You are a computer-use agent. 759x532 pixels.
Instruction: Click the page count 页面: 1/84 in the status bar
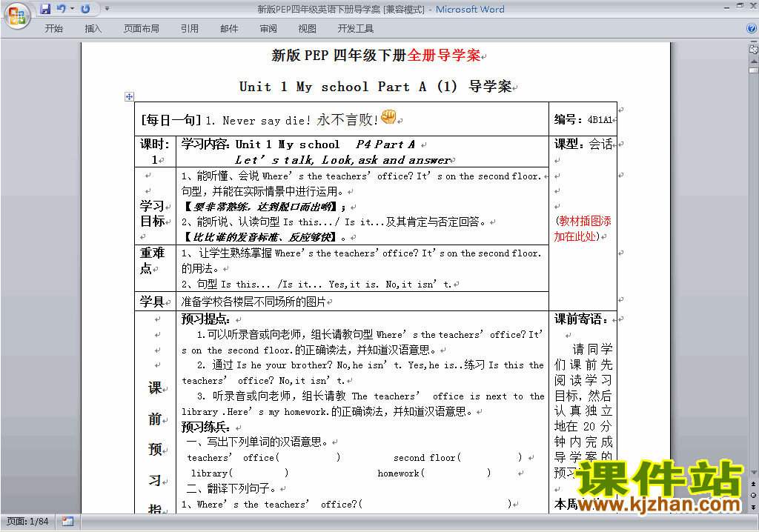[27, 522]
